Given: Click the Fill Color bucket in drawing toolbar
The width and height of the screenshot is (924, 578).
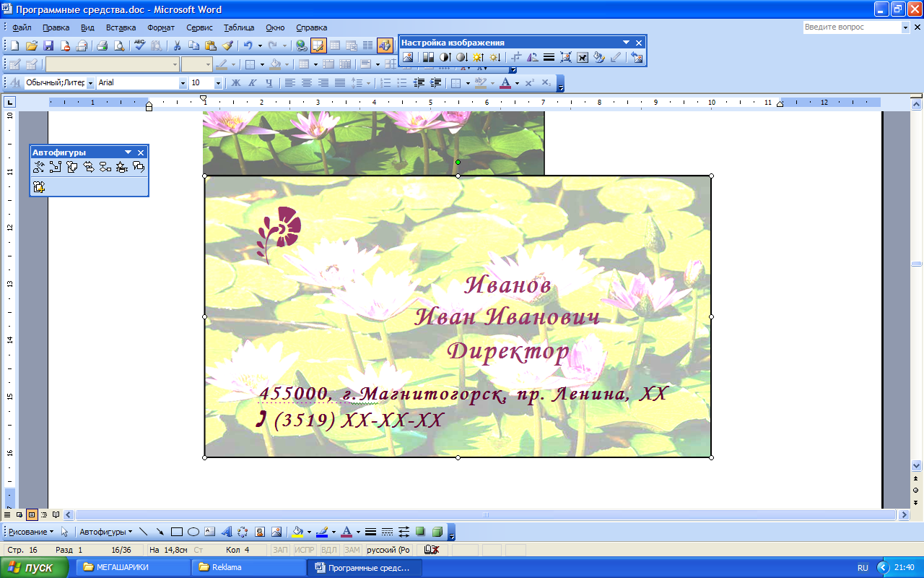Looking at the screenshot, I should tap(297, 532).
